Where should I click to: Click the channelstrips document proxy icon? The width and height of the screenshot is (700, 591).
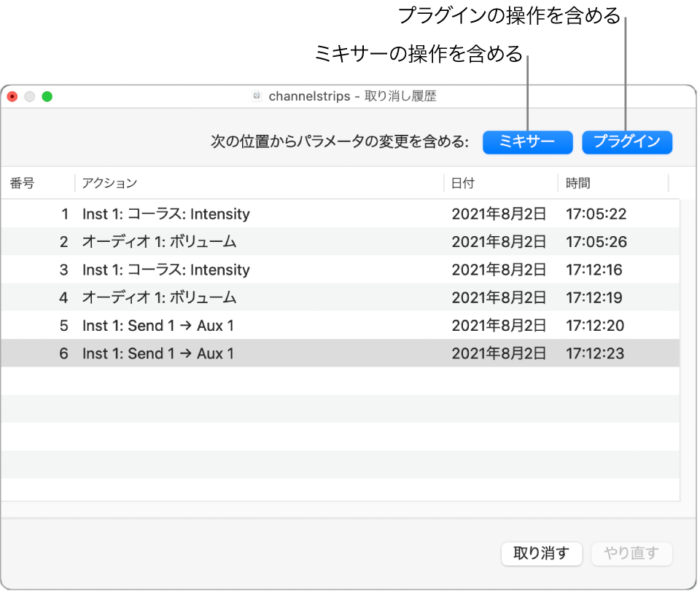[257, 95]
